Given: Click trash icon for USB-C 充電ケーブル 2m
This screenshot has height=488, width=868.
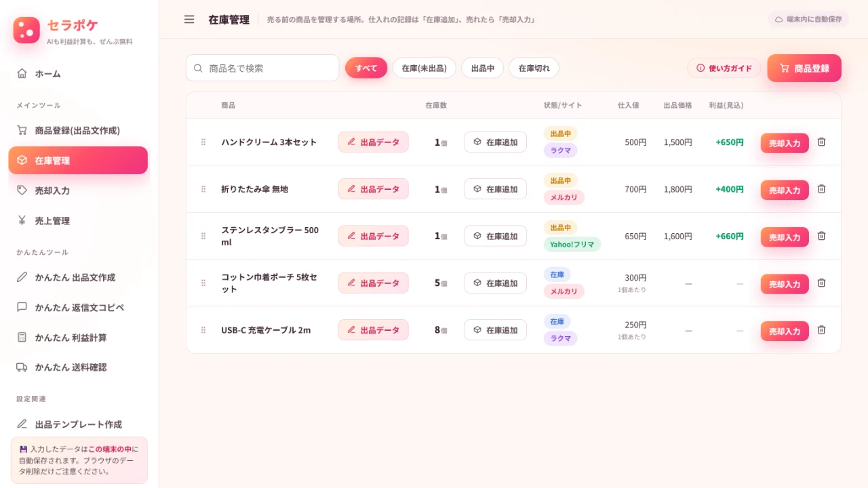Looking at the screenshot, I should tap(821, 329).
